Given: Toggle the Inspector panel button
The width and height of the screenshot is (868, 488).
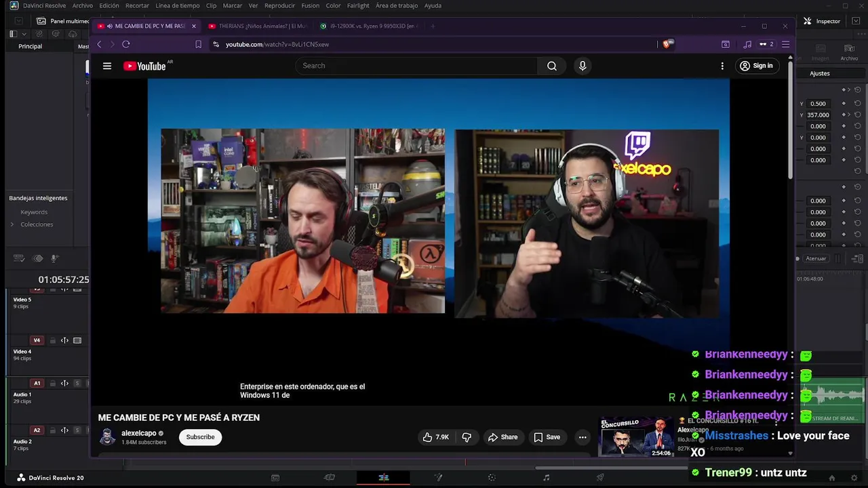Looking at the screenshot, I should (822, 21).
